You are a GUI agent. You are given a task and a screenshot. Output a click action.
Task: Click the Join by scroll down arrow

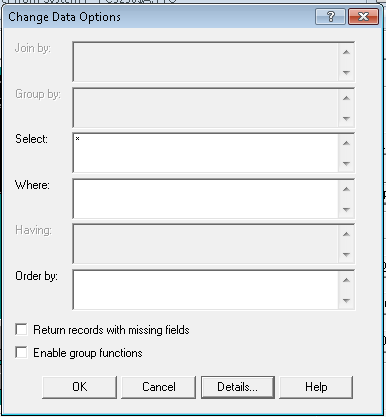[346, 72]
